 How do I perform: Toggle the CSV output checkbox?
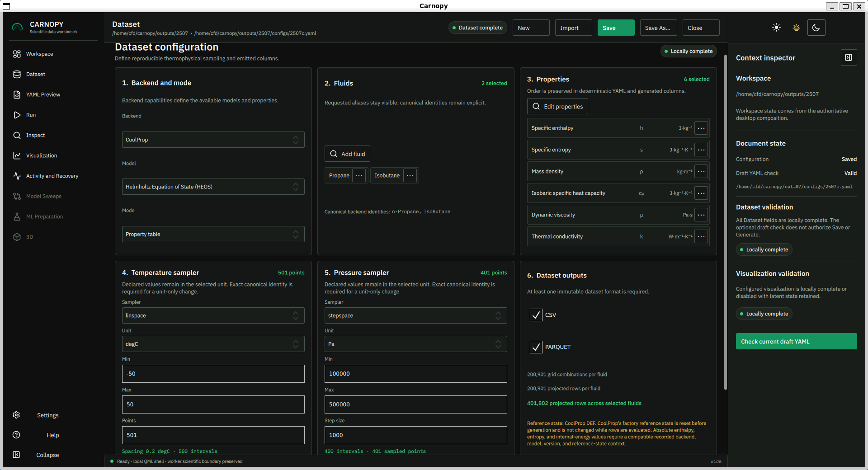pyautogui.click(x=536, y=315)
